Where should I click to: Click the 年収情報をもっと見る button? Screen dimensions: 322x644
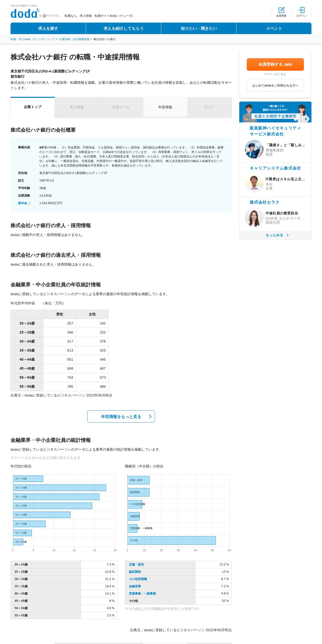pyautogui.click(x=121, y=416)
